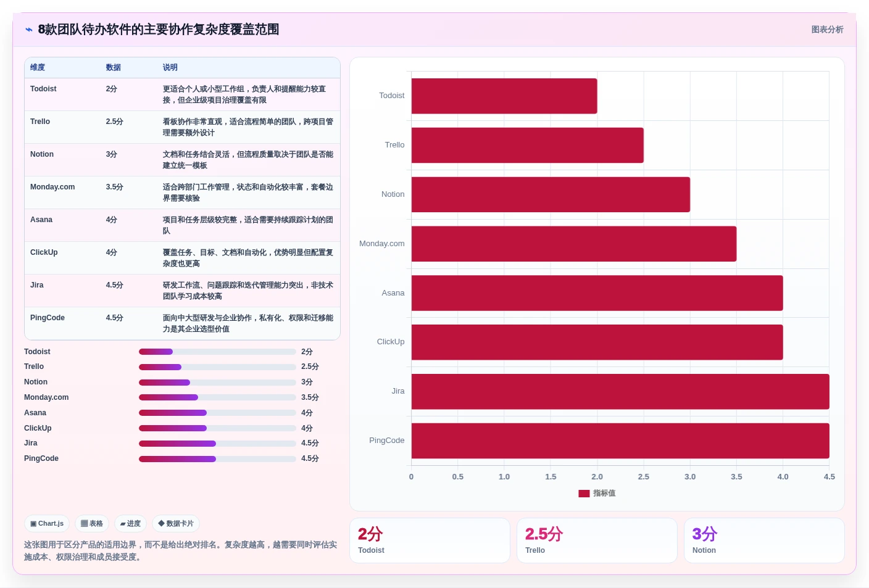
Task: Click the Notion progress bar
Action: [x=217, y=383]
